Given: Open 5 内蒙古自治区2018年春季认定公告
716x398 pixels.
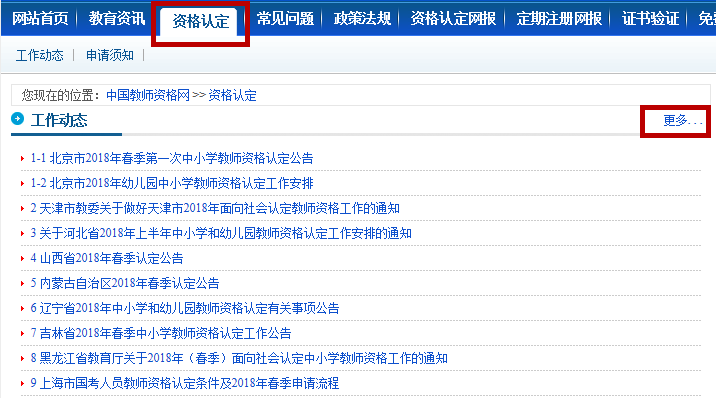Looking at the screenshot, I should (x=125, y=283).
